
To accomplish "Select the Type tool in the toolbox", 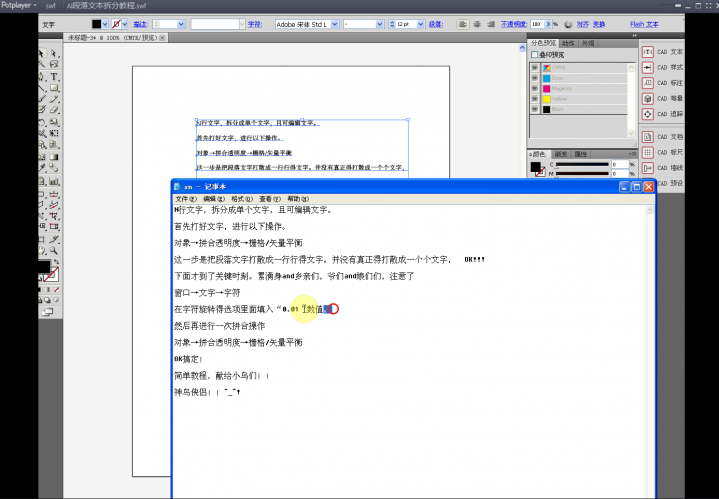I will [54, 77].
